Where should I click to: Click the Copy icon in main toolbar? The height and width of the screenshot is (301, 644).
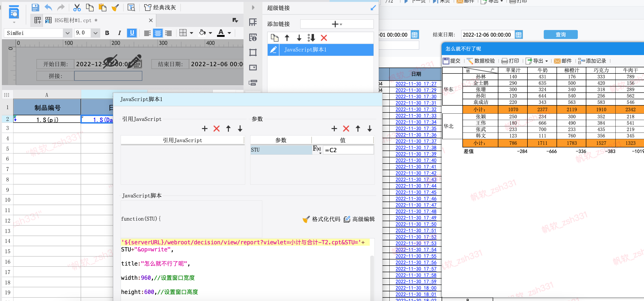click(x=90, y=8)
